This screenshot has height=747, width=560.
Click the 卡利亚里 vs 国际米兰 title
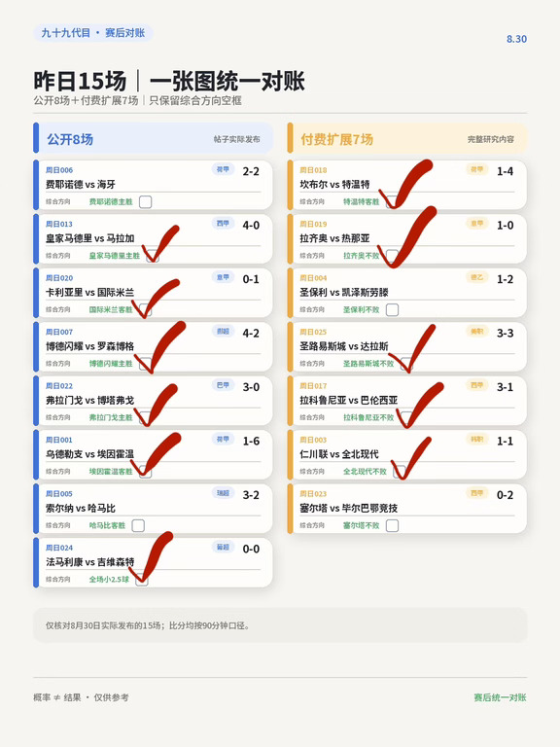90,292
